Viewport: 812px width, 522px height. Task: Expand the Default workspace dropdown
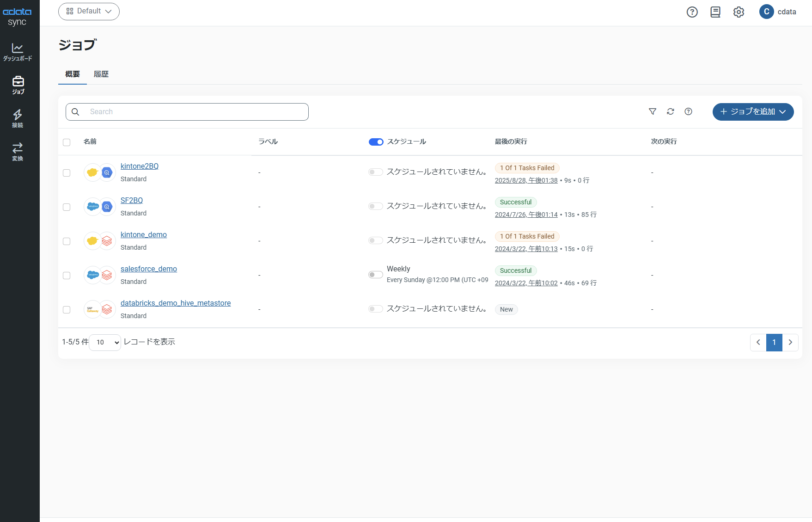pyautogui.click(x=89, y=12)
